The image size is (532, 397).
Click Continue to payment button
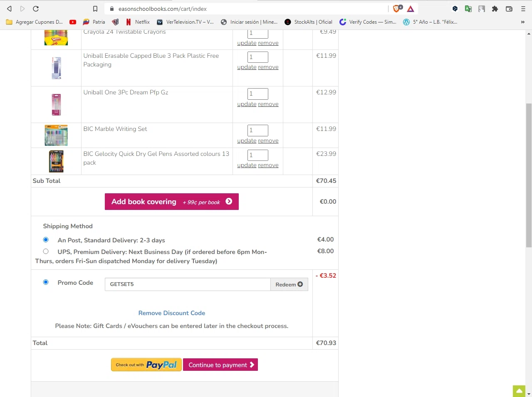point(220,365)
